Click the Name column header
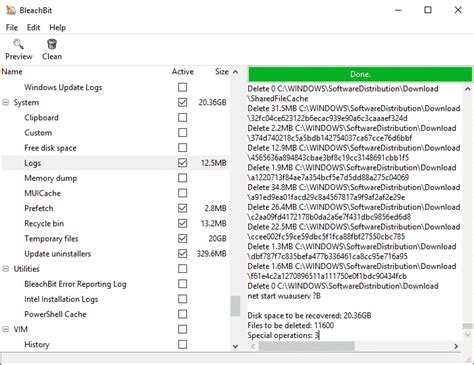Screen dimensions: 474x365 pyautogui.click(x=12, y=72)
